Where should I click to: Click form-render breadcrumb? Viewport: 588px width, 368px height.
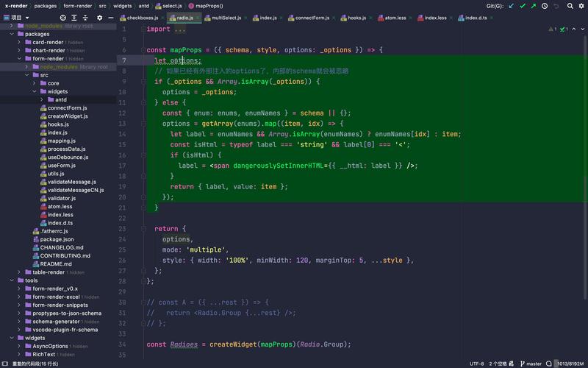78,6
